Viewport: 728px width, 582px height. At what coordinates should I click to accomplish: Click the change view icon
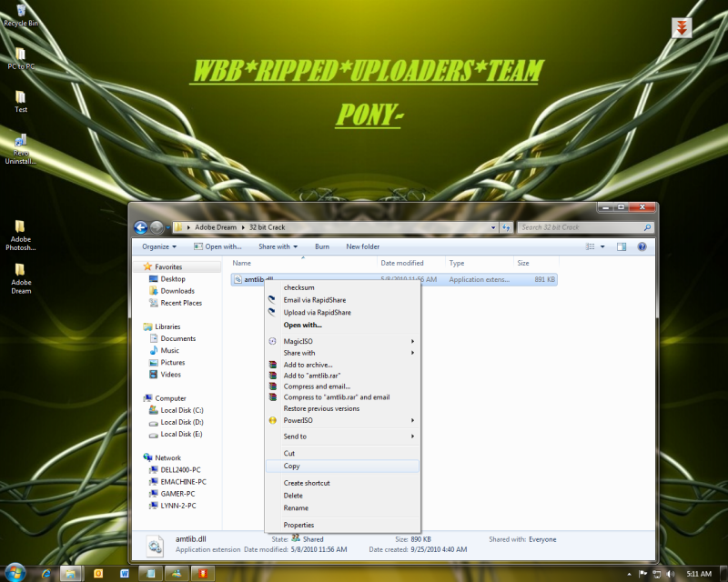click(x=590, y=247)
